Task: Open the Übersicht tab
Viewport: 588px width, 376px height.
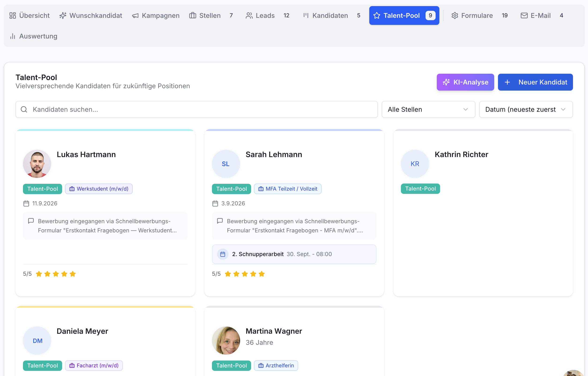Action: [x=29, y=15]
